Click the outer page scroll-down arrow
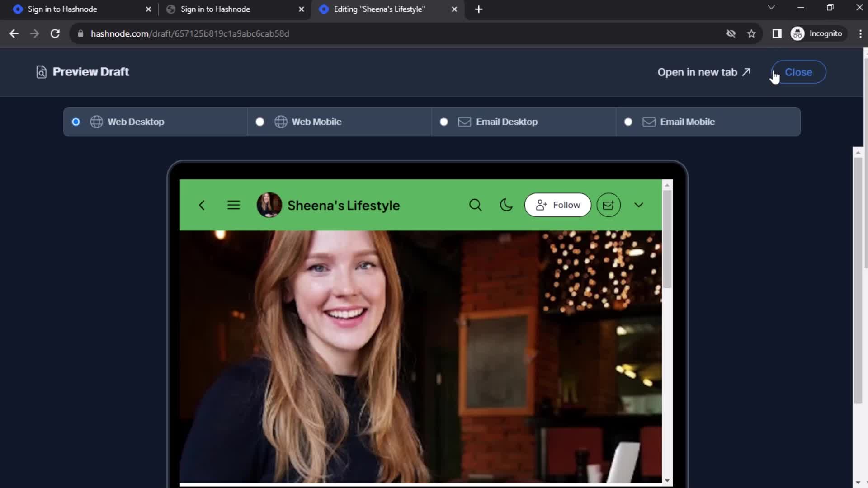Screen dimensions: 868x488 tap(858, 483)
